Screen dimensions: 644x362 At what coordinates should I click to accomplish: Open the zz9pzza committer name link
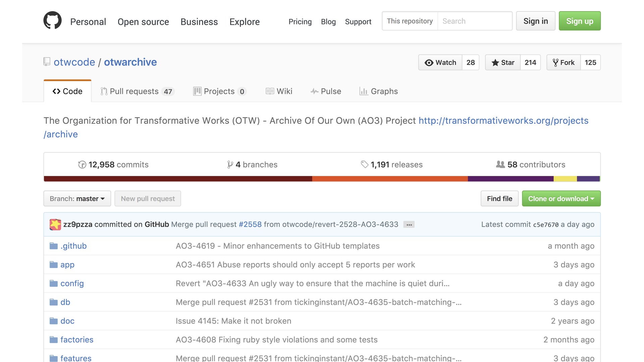pos(78,225)
